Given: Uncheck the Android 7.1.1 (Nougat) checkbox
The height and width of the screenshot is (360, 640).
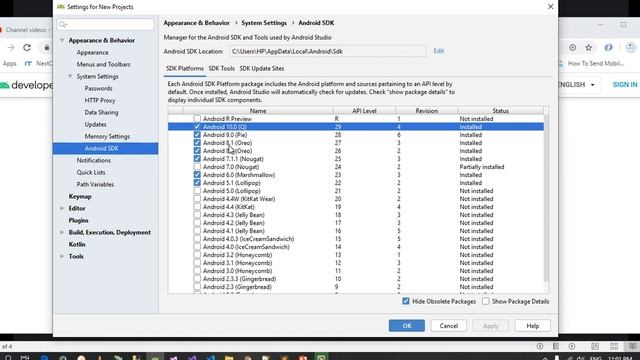Looking at the screenshot, I should point(197,159).
